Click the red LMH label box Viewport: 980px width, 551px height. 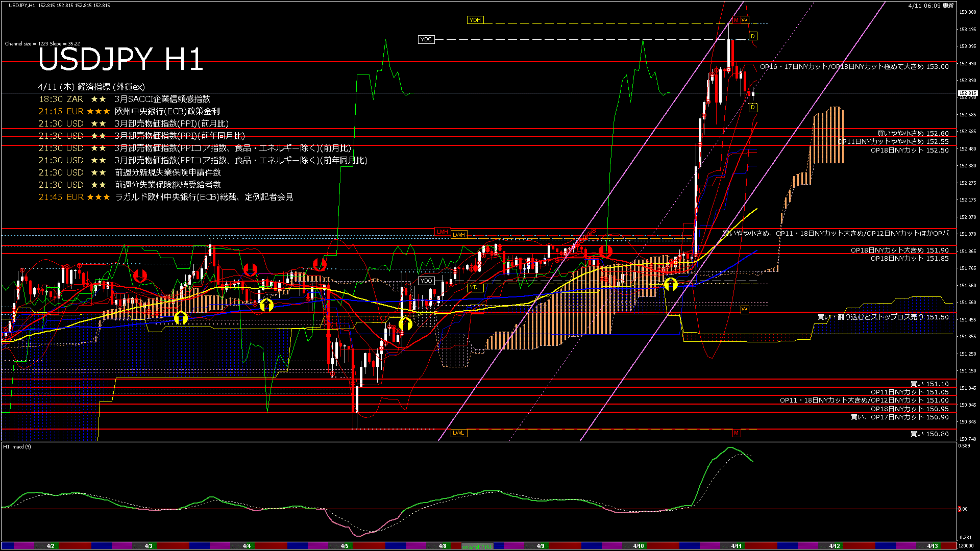442,232
